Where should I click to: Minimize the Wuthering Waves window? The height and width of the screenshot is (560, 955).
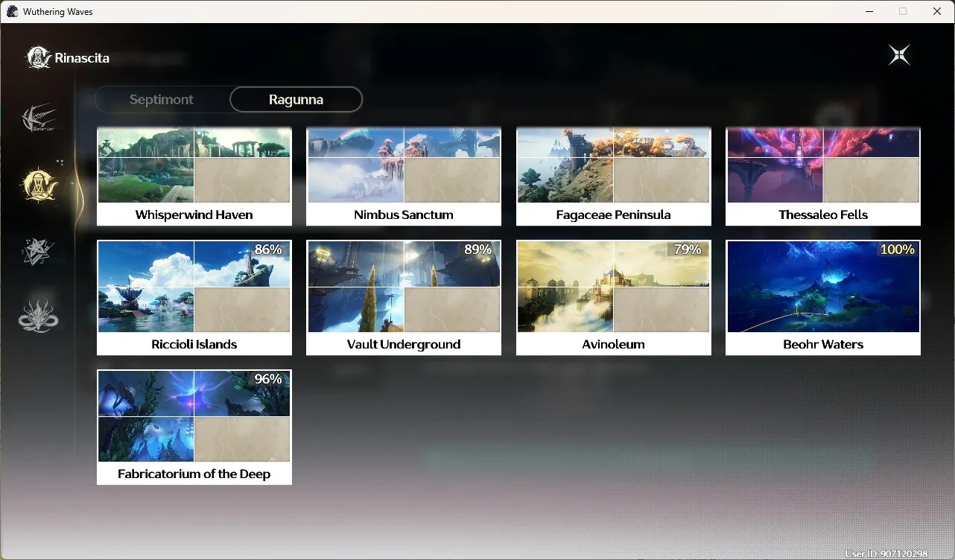coord(869,11)
